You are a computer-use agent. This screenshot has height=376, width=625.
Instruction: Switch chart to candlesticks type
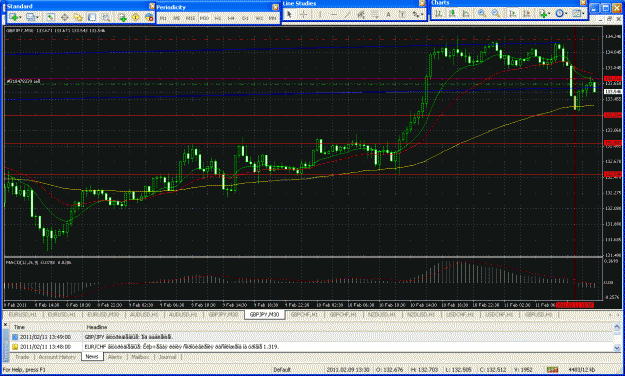click(452, 14)
